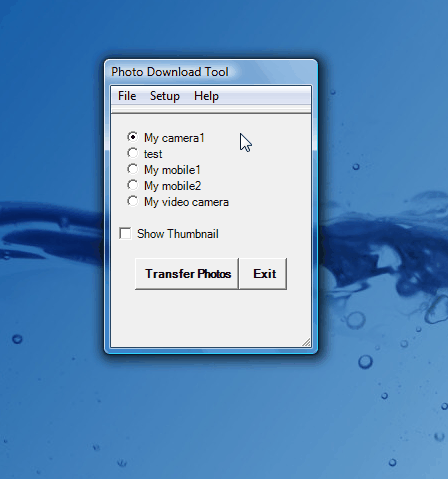Select the test radio option
The image size is (448, 479).
coord(132,153)
